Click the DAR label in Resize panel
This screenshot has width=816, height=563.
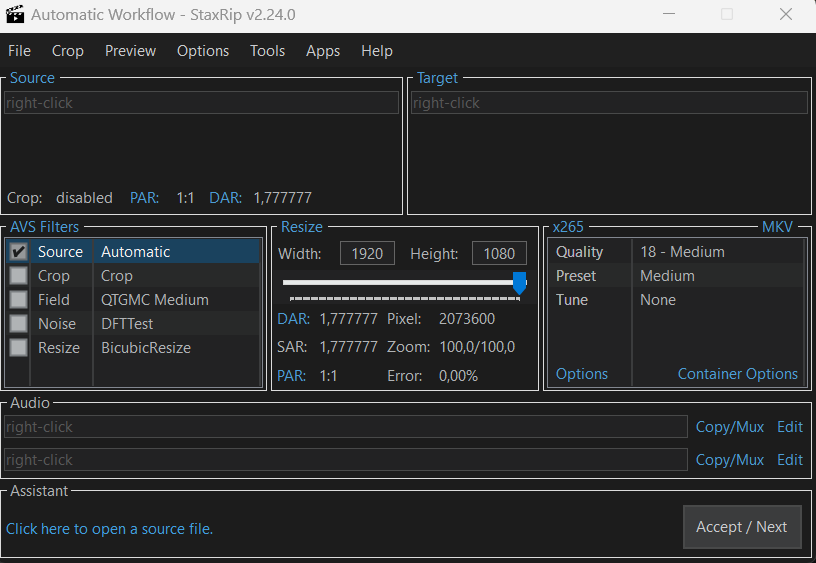[294, 319]
